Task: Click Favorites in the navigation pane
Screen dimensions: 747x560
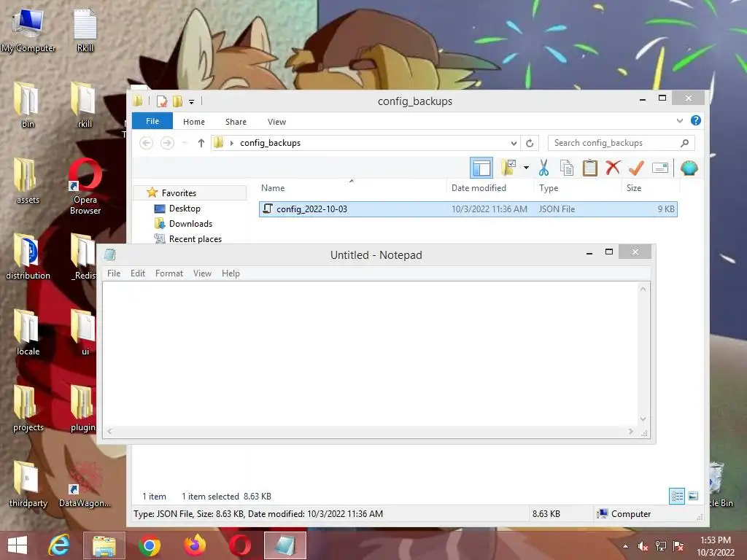Action: point(179,192)
